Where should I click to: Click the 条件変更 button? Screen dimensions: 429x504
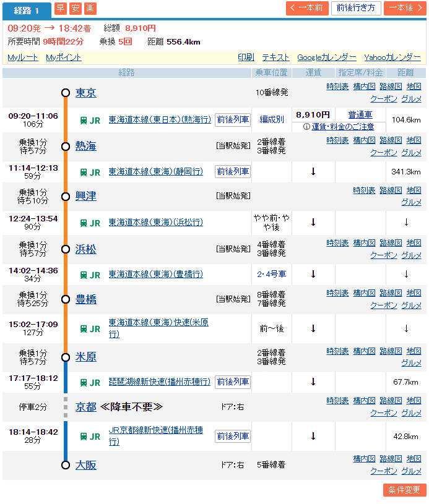(x=404, y=490)
